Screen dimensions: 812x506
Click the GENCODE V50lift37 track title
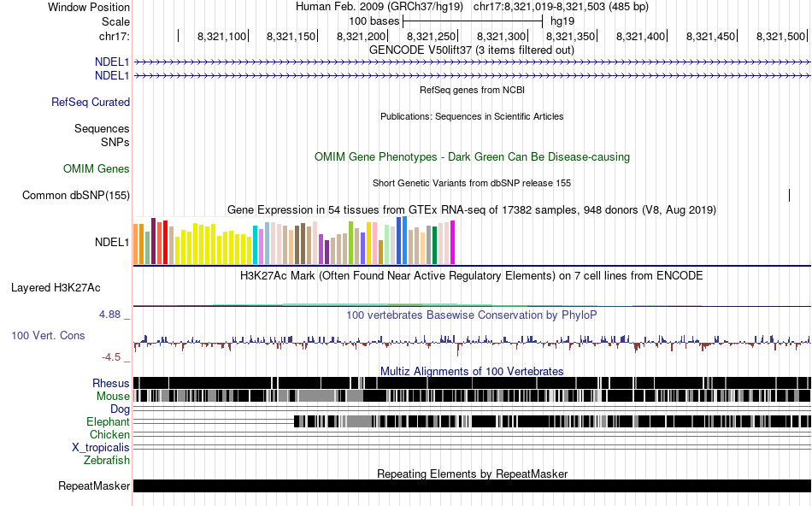472,50
